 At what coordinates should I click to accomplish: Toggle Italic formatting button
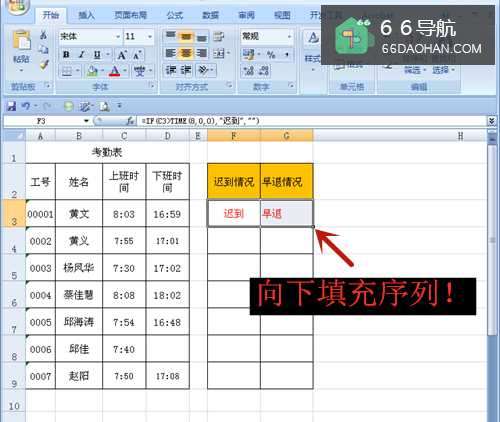click(81, 54)
